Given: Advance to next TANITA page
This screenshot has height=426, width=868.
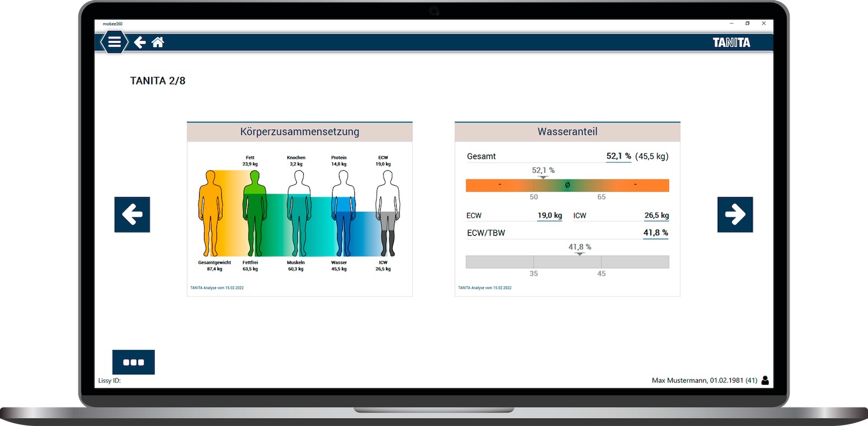Looking at the screenshot, I should coord(735,214).
